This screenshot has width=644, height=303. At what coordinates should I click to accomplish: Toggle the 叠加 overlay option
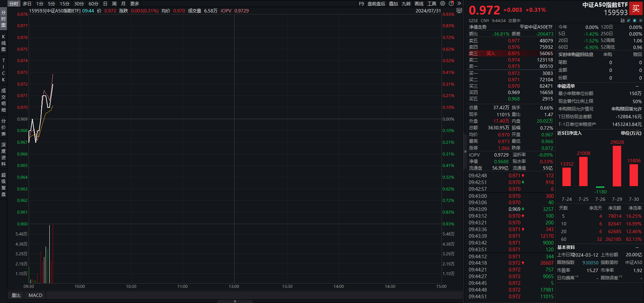(x=393, y=4)
